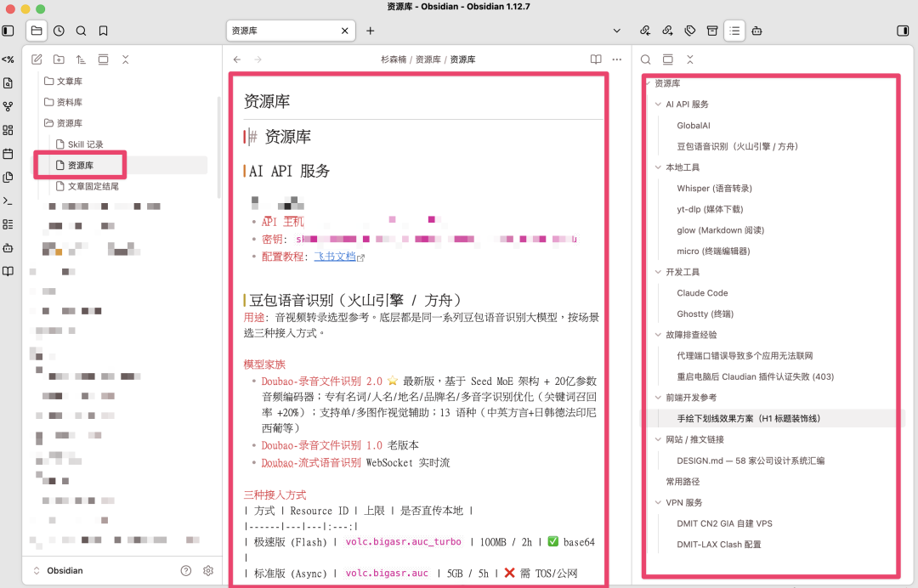Click the archive box icon in right sidebar

712,31
